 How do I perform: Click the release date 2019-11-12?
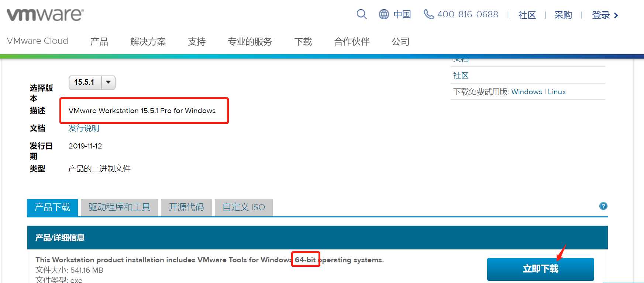tap(85, 146)
